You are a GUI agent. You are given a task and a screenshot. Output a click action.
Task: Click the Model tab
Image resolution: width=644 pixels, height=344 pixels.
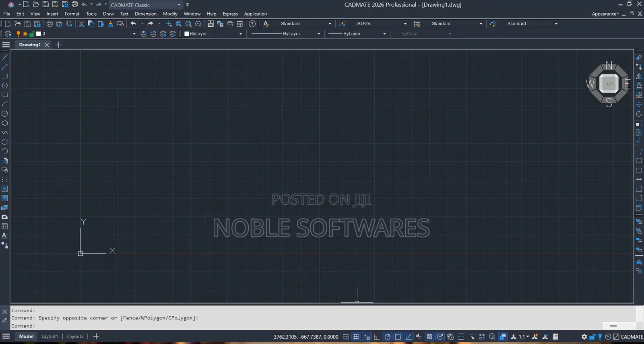pos(26,336)
